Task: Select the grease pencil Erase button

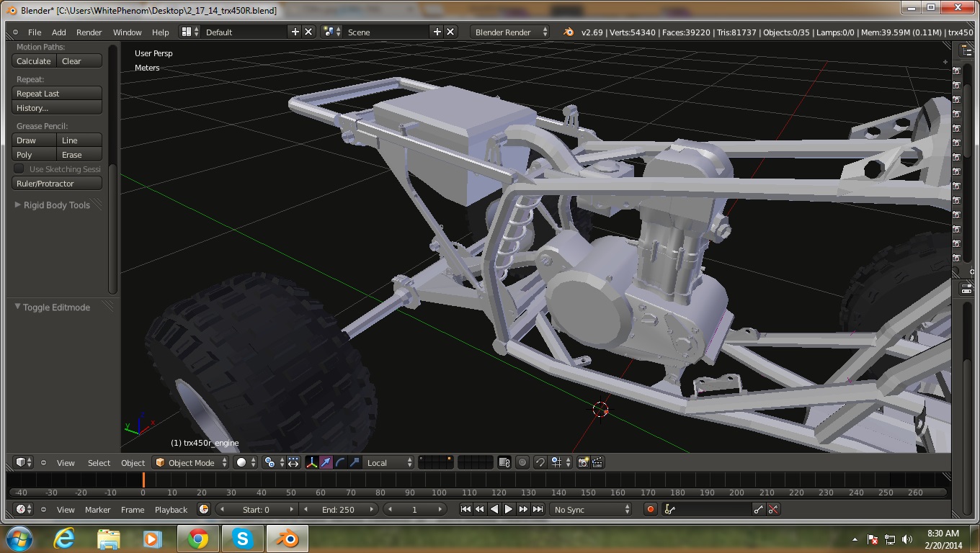Action: (x=79, y=155)
